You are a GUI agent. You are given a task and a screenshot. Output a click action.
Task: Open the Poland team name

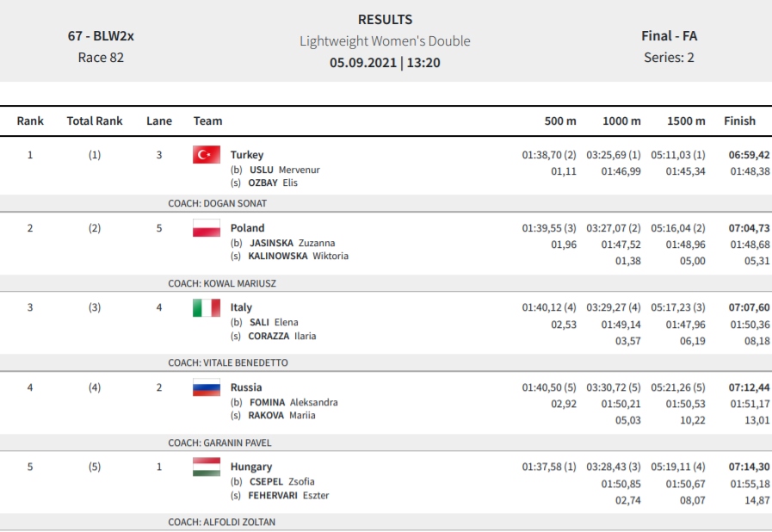(248, 228)
